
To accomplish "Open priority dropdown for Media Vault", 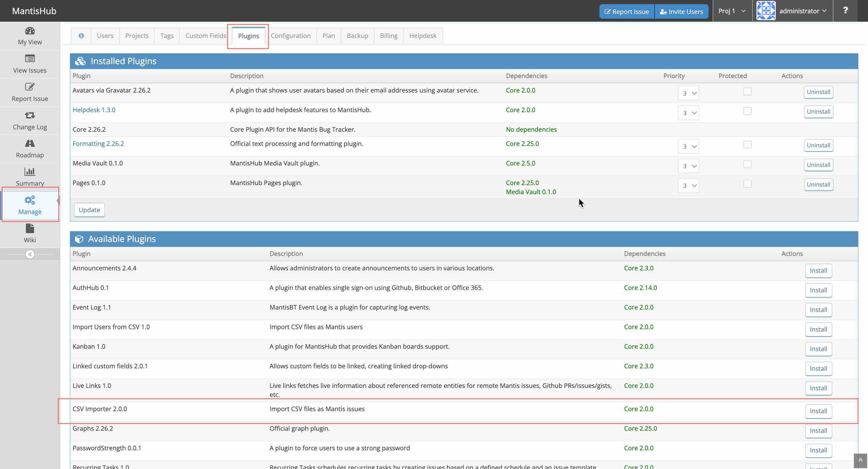I will 688,166.
